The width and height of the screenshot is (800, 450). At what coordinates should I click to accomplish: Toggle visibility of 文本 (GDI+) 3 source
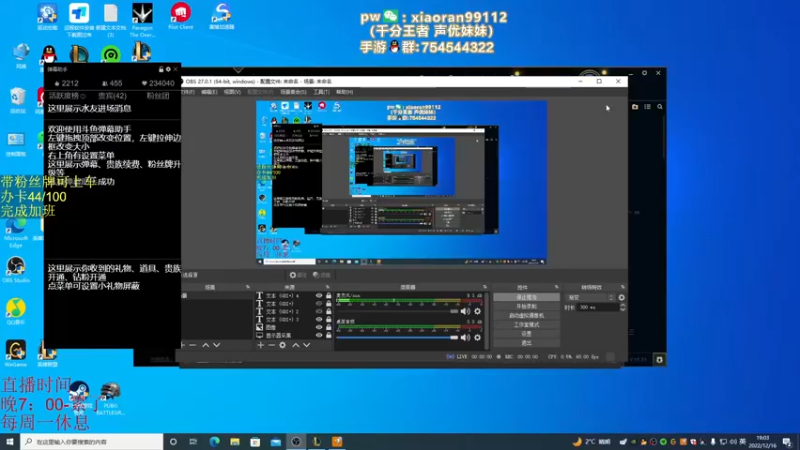[319, 319]
